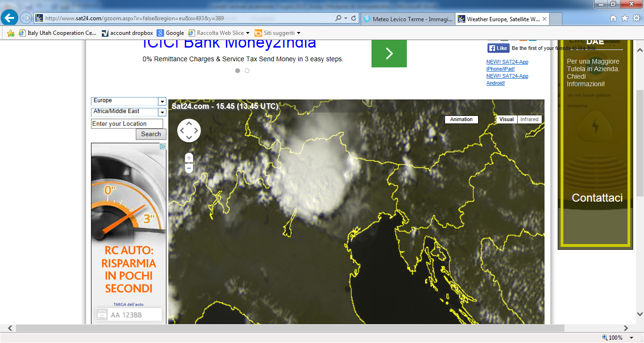The height and width of the screenshot is (343, 644).
Task: Click the browser back arrow button
Action: click(9, 18)
